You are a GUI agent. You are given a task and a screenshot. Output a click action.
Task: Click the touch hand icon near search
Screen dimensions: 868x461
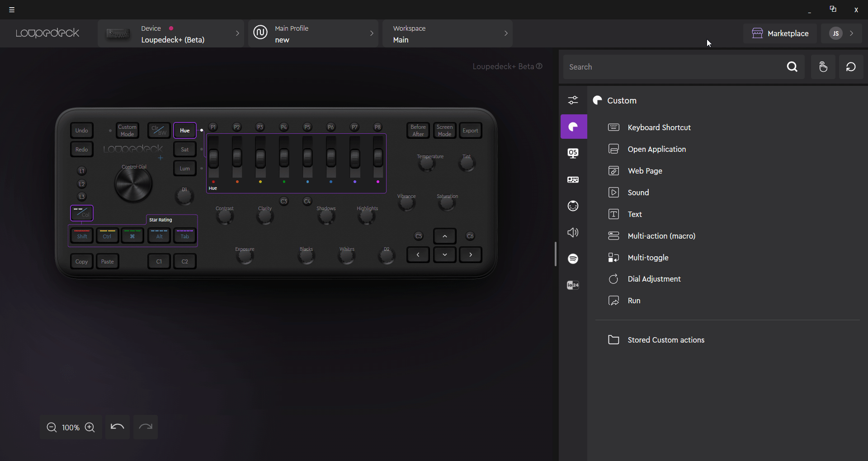tap(823, 67)
